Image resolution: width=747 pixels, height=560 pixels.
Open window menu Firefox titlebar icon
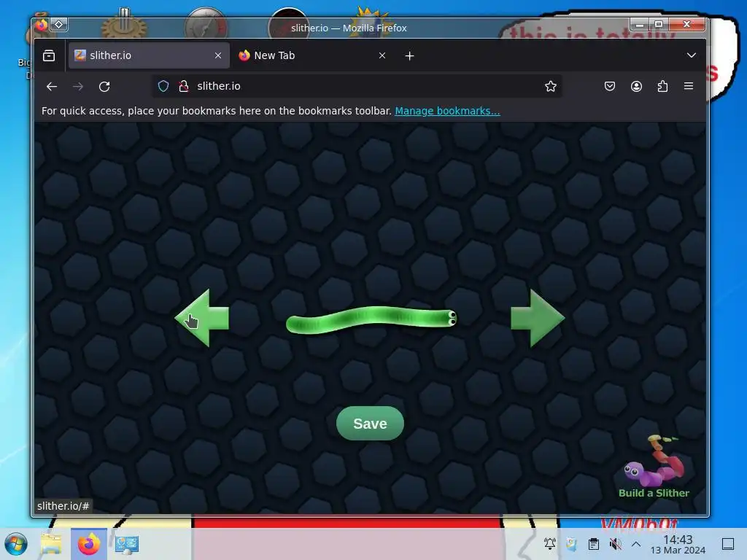pos(42,24)
